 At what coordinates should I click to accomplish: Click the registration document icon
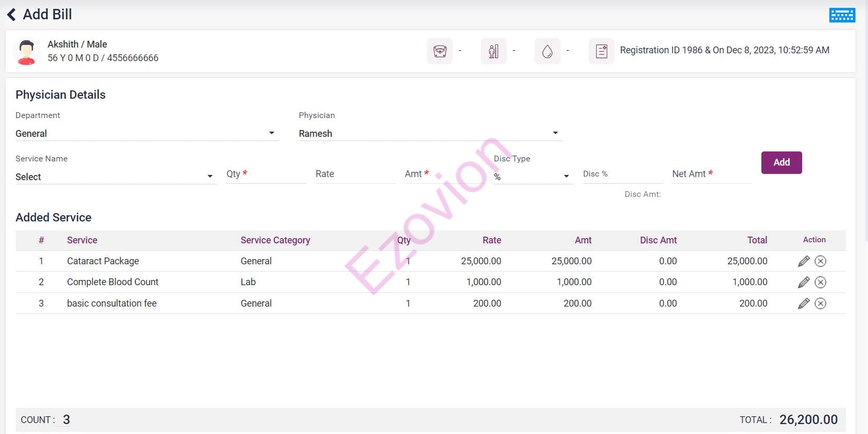(x=601, y=51)
